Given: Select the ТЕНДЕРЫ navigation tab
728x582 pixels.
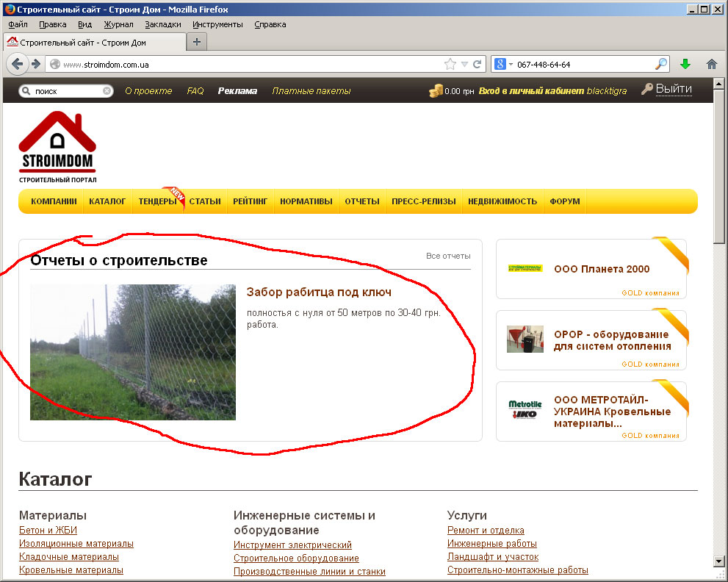Looking at the screenshot, I should click(x=157, y=201).
